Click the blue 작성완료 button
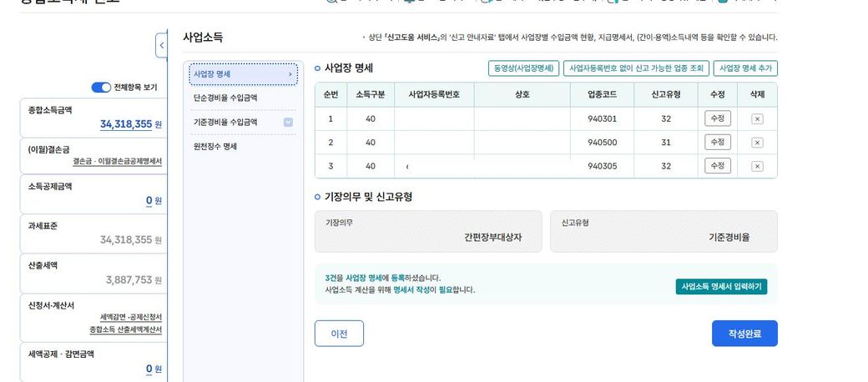This screenshot has height=382, width=868. [x=744, y=334]
